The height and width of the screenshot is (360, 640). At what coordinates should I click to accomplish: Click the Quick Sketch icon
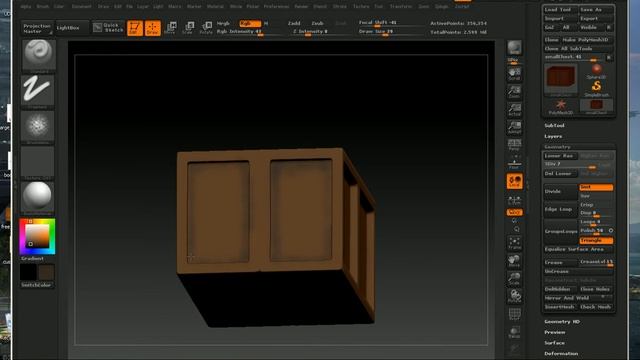pos(108,28)
